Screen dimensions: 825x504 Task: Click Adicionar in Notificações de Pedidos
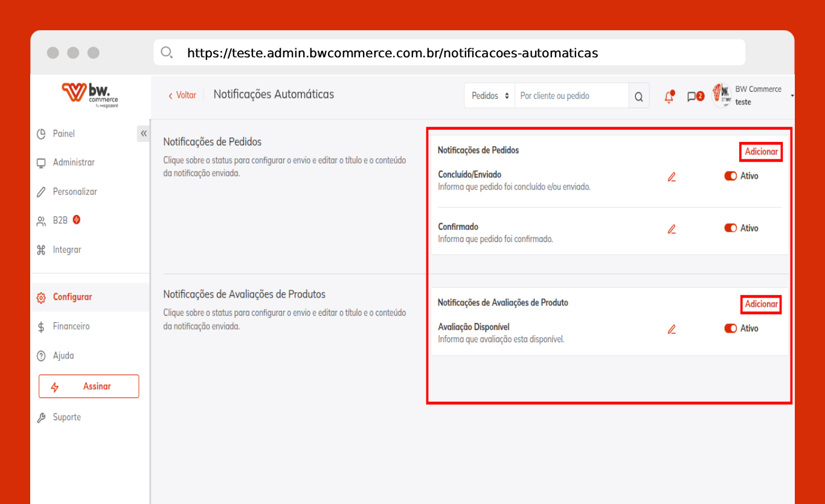tap(761, 152)
